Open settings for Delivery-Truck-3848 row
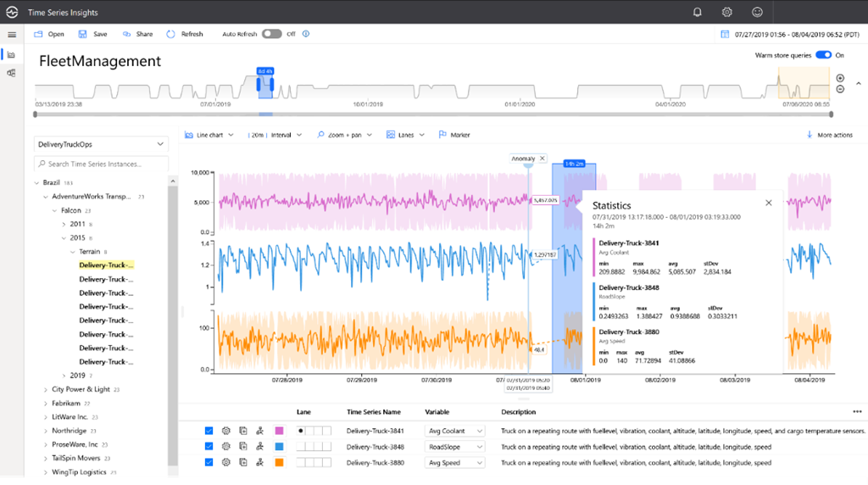This screenshot has height=485, width=868. coord(225,446)
